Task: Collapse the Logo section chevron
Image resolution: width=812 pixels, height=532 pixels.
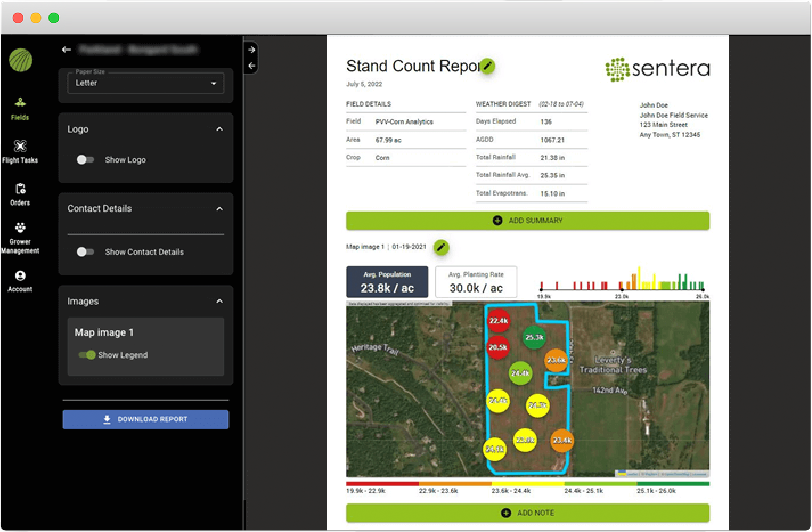Action: click(x=219, y=129)
